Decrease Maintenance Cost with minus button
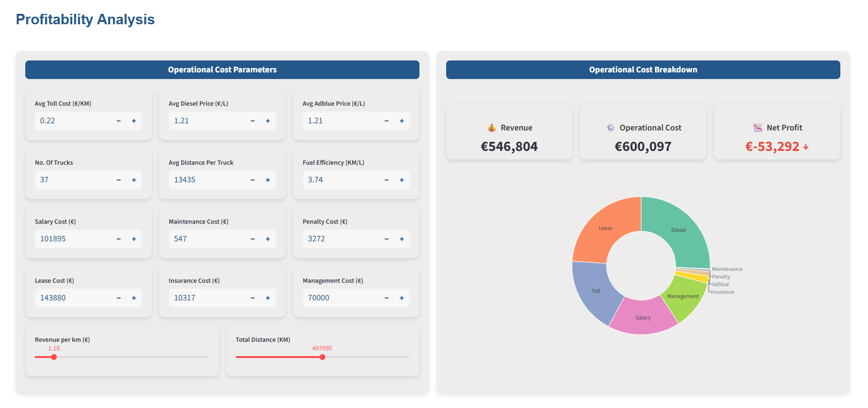 click(x=253, y=239)
